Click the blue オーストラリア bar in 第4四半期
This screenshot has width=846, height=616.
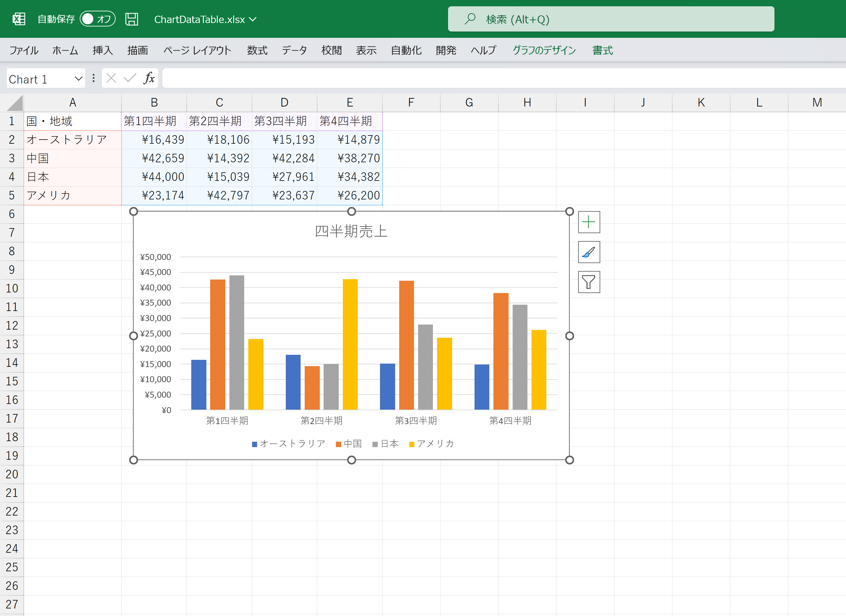coord(481,387)
